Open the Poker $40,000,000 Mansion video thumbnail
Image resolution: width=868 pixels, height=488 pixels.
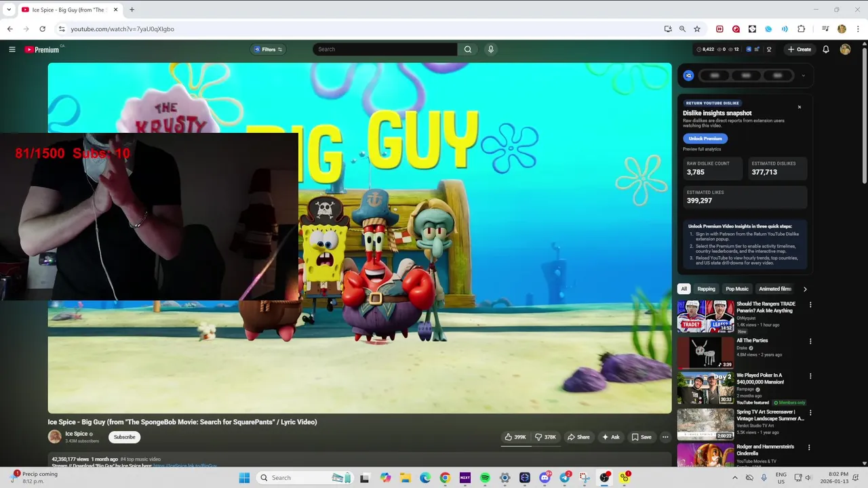pos(705,388)
